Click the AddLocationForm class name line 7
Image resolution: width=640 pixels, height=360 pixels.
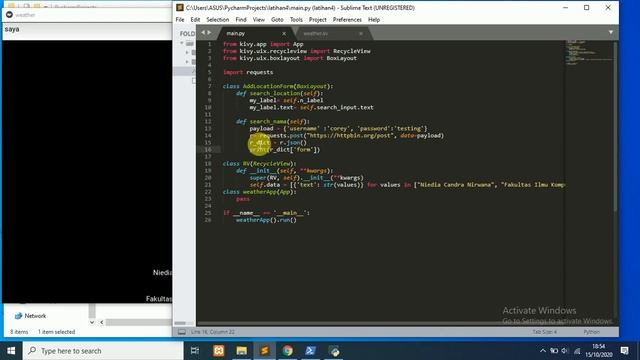point(268,86)
